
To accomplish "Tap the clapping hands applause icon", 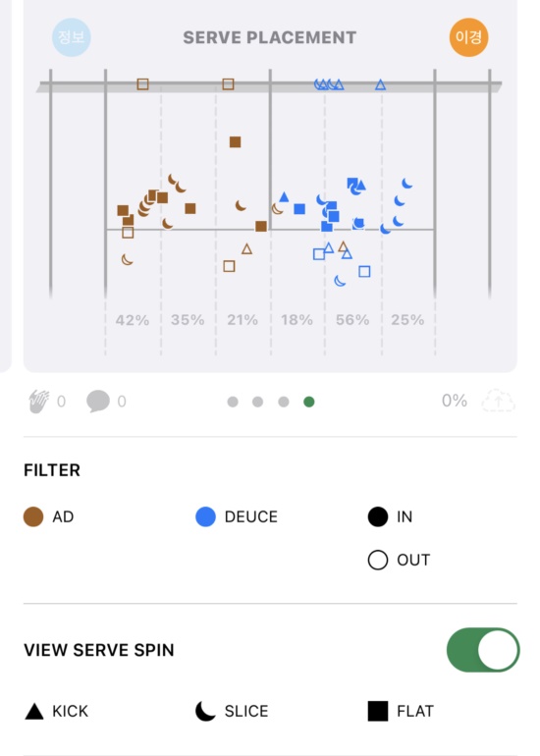I will [39, 402].
